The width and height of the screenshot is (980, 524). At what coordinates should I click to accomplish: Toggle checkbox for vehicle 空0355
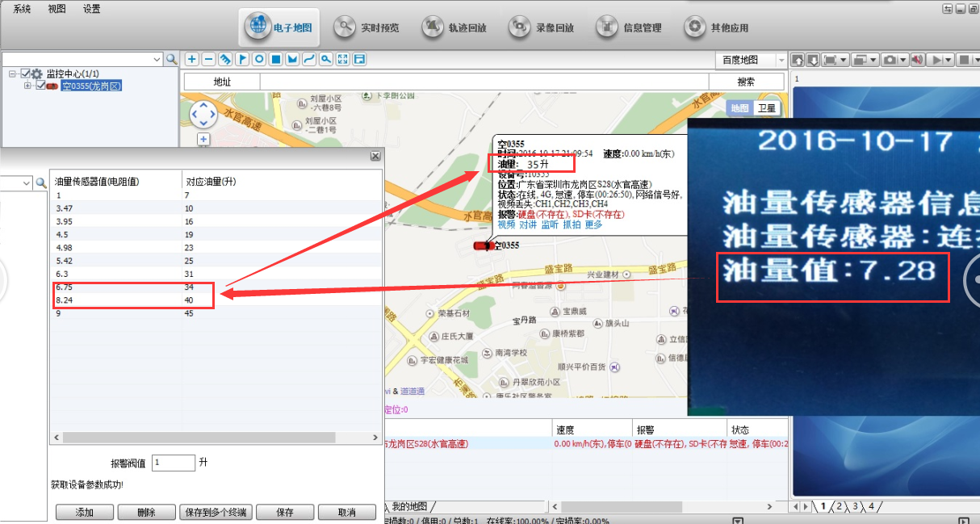[x=40, y=86]
